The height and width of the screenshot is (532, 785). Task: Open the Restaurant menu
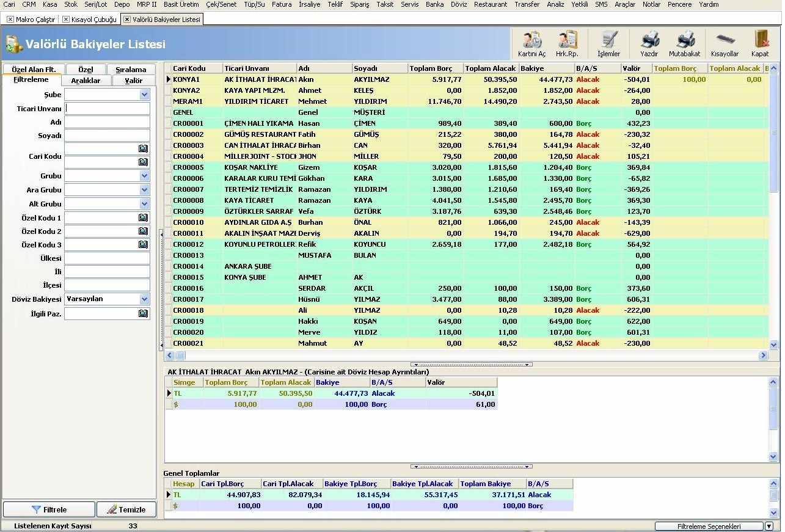point(491,4)
